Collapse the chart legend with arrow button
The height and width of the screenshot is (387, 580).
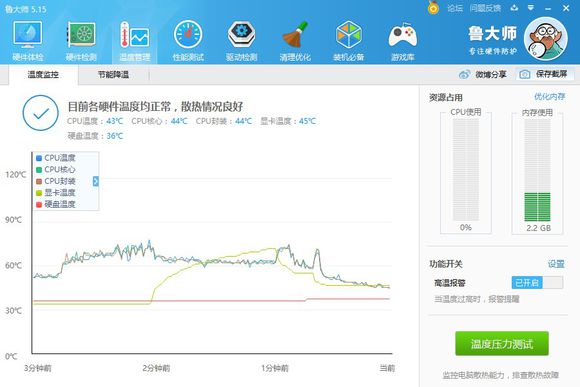(x=96, y=181)
